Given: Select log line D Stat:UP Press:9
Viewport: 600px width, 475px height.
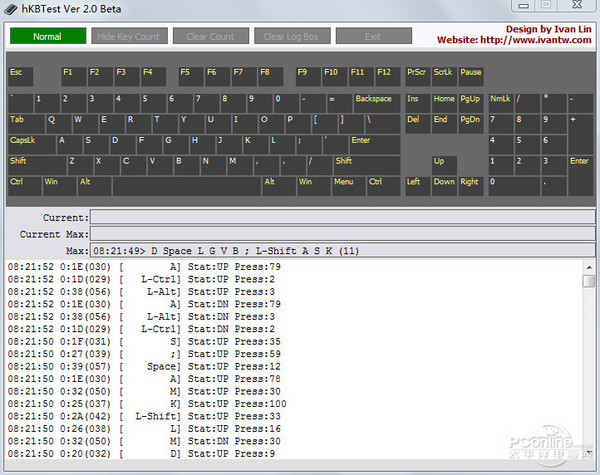Looking at the screenshot, I should point(141,454).
